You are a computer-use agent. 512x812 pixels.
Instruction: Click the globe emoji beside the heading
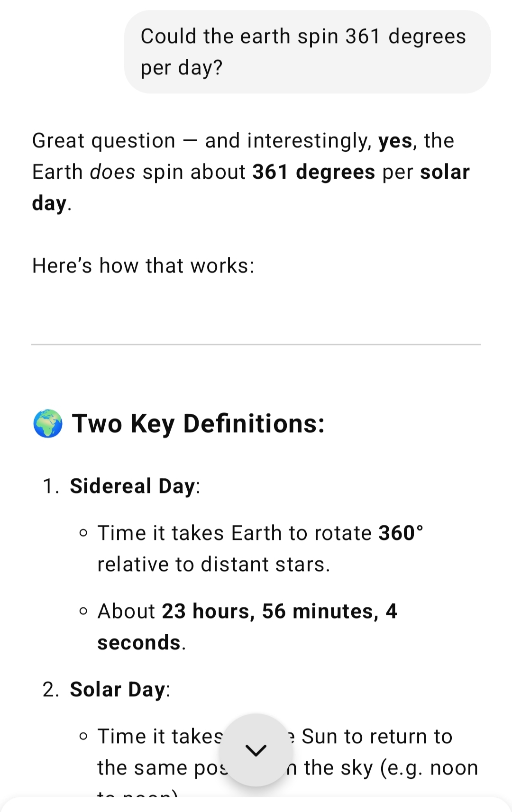pyautogui.click(x=48, y=424)
